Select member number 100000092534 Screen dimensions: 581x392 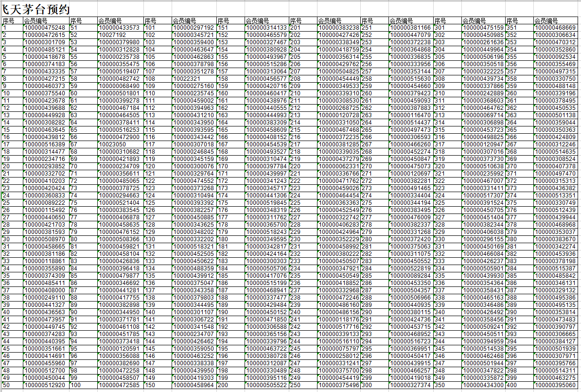pos(555,57)
